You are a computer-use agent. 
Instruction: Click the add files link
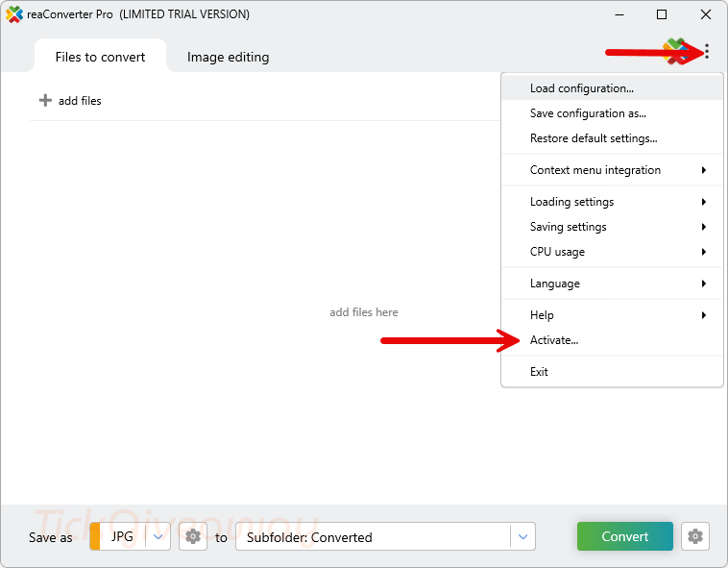point(80,101)
